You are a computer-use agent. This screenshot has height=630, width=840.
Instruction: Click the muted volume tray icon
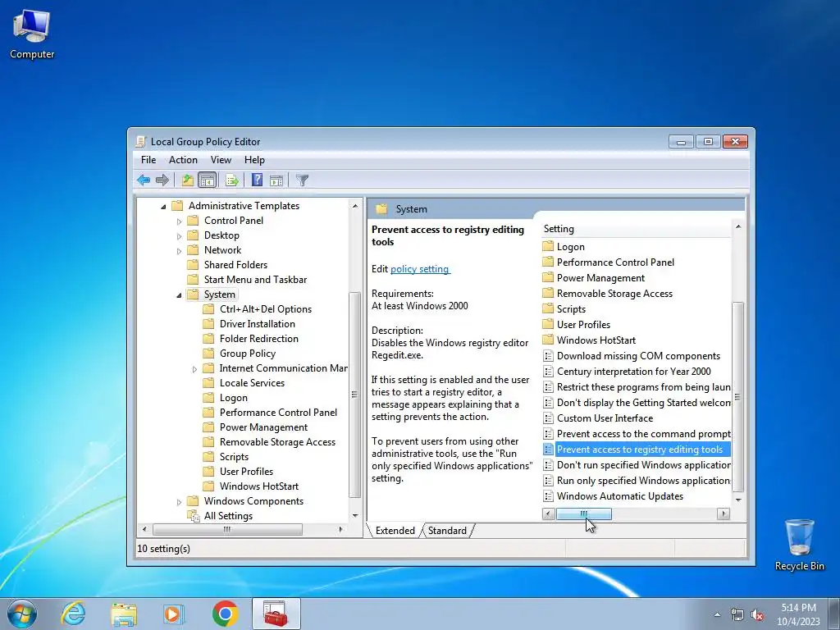point(757,615)
